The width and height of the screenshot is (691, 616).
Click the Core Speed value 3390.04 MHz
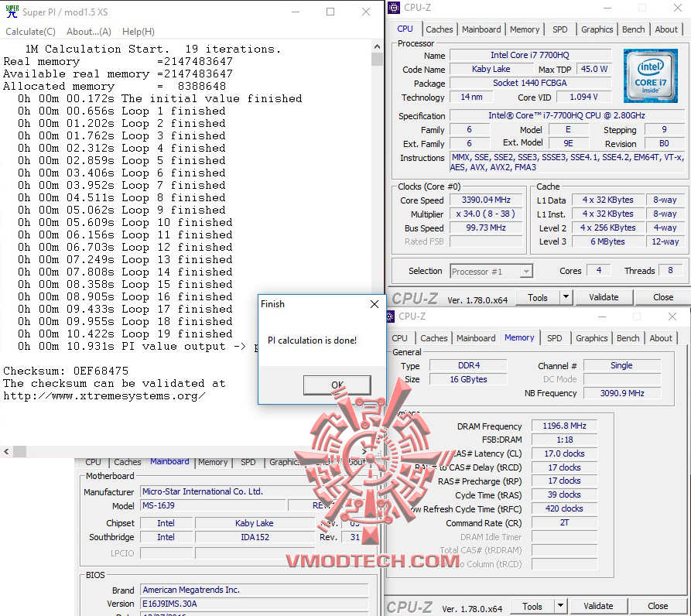click(486, 200)
